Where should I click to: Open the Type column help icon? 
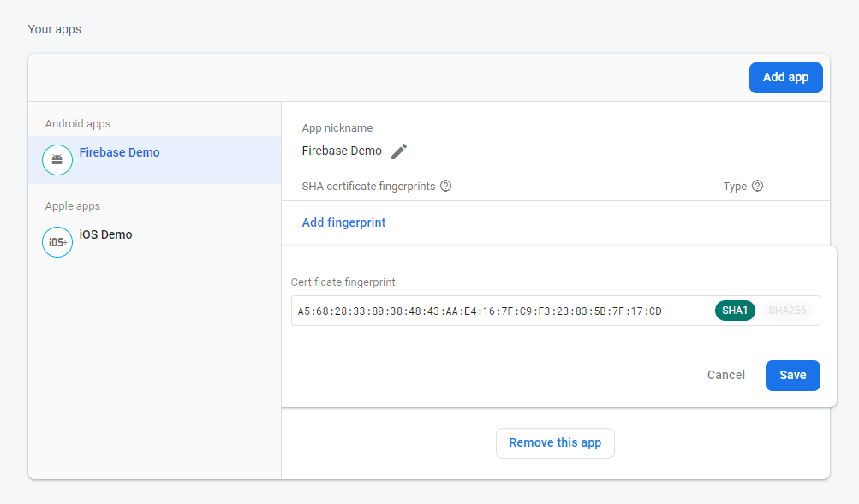tap(757, 186)
